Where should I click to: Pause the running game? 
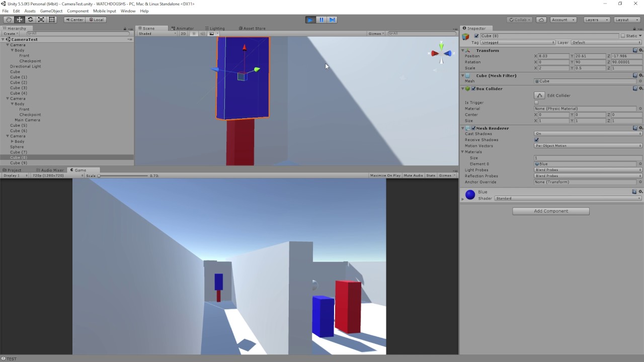321,20
